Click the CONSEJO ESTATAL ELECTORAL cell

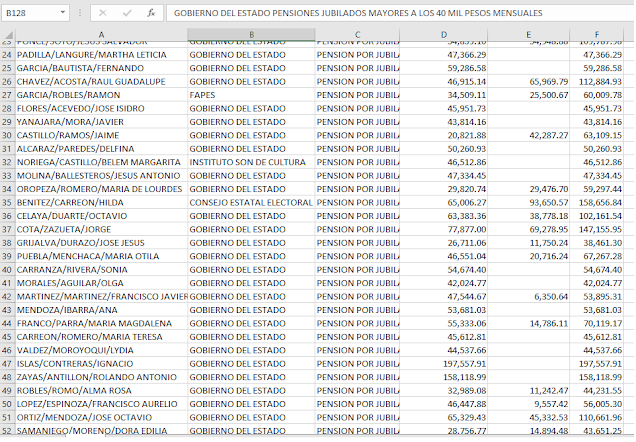coord(251,203)
